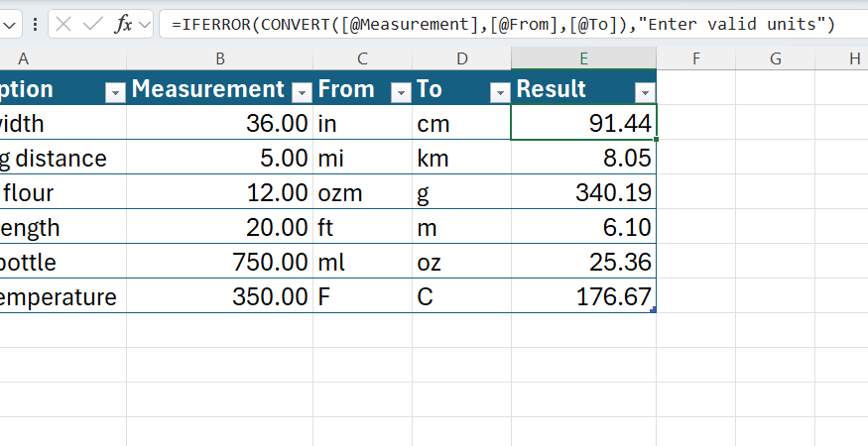Click the result cell 8.05
The width and height of the screenshot is (868, 446).
click(583, 158)
